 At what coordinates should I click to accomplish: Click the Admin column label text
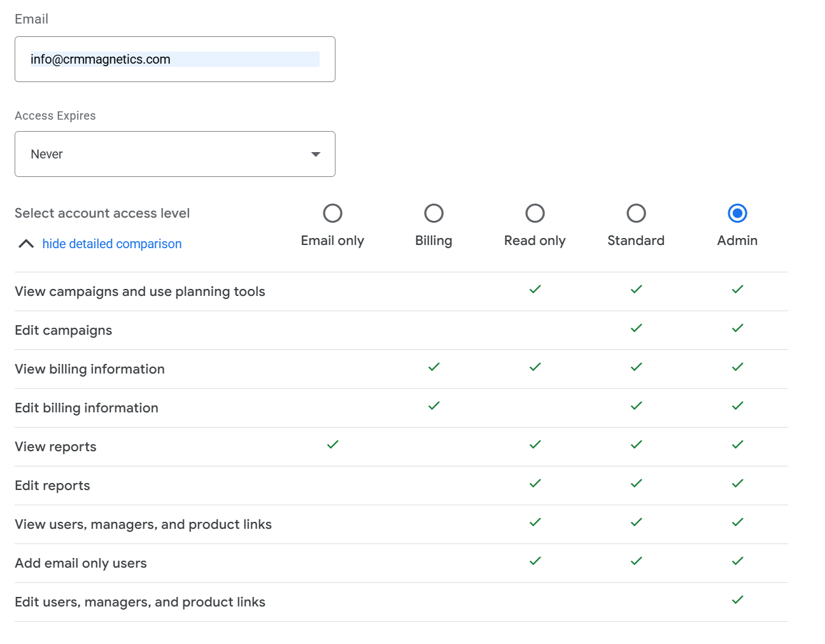737,241
